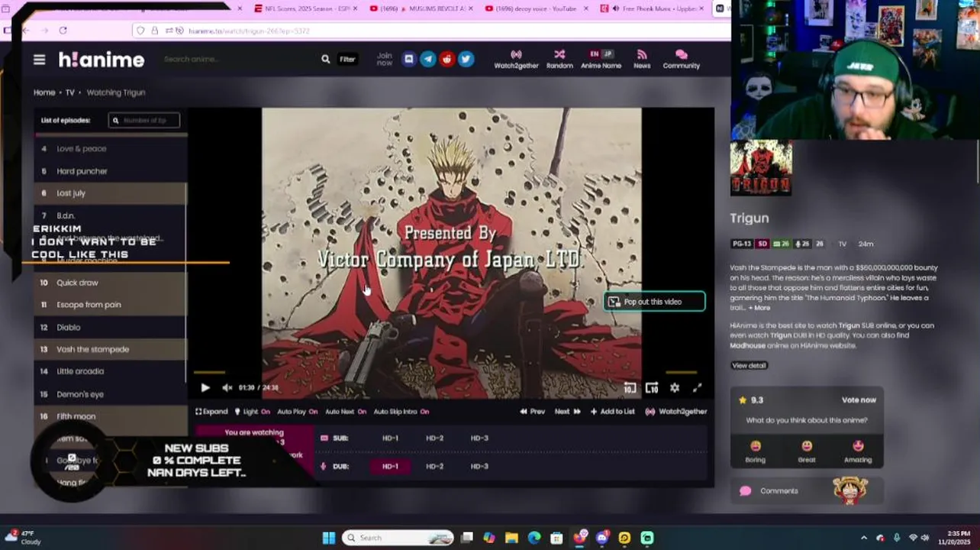Click Vote now in the rating box
Screen dimensions: 980x550
[859, 400]
